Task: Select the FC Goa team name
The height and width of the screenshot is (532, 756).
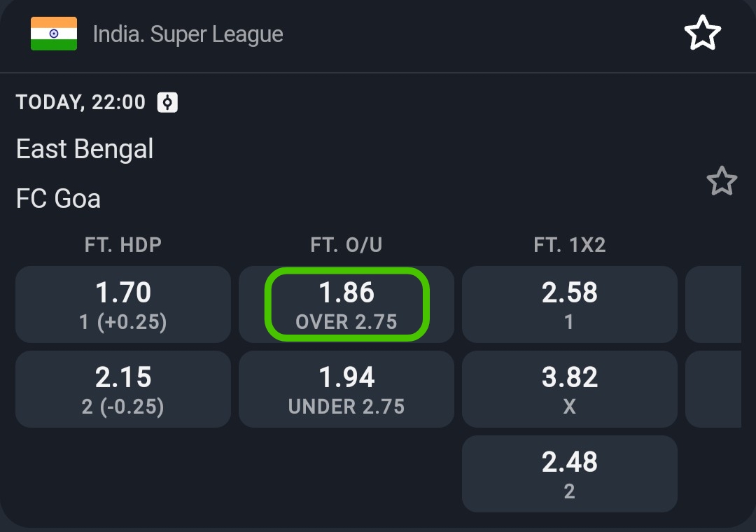Action: pyautogui.click(x=58, y=199)
